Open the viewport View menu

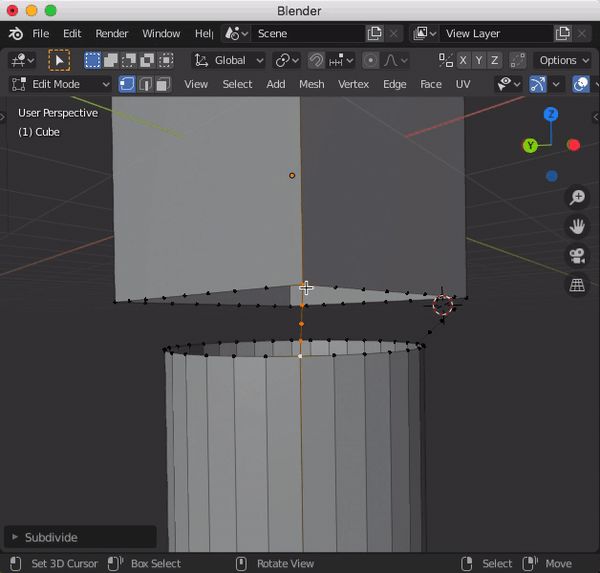(x=196, y=84)
